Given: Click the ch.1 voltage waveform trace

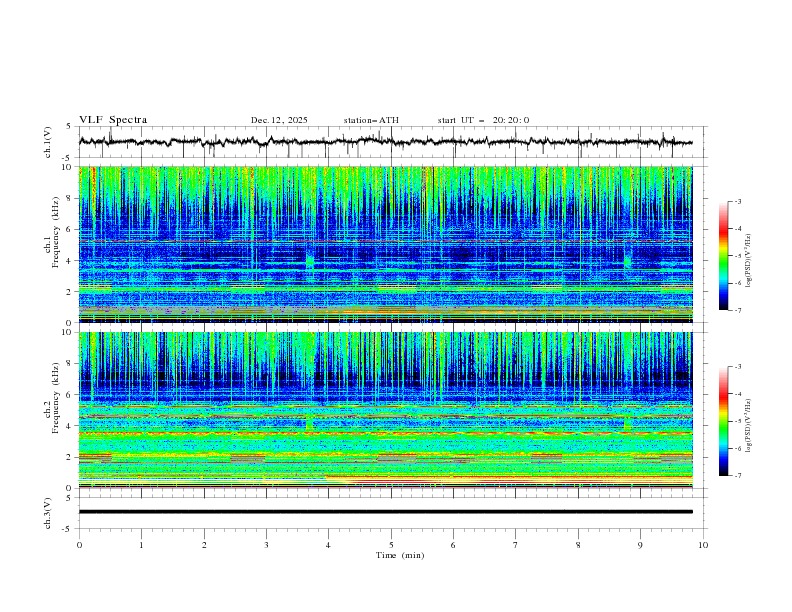Looking at the screenshot, I should coord(385,142).
